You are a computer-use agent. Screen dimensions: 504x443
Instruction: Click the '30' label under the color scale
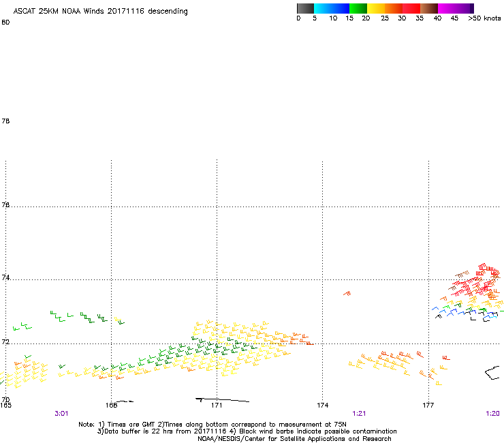pyautogui.click(x=402, y=18)
